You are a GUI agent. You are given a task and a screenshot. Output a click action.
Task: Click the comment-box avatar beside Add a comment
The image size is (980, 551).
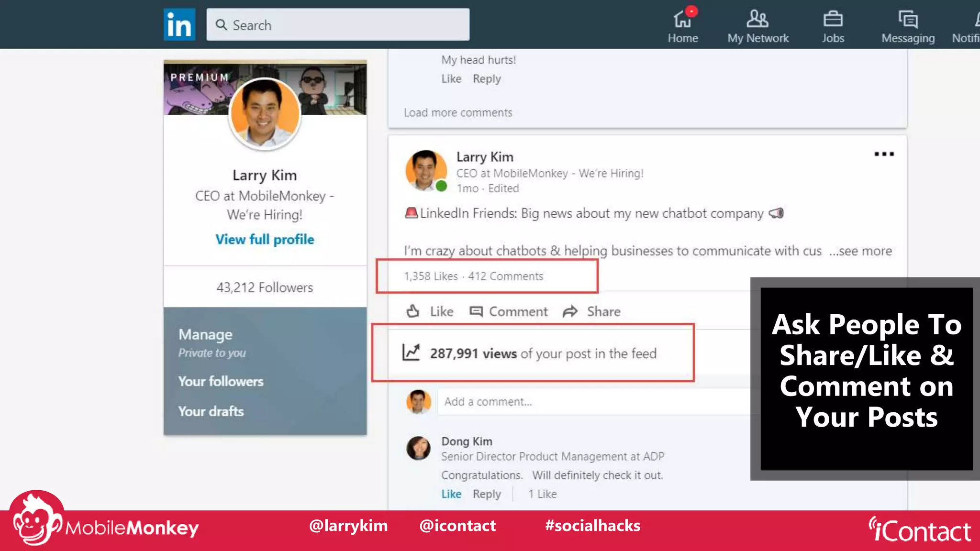tap(418, 402)
